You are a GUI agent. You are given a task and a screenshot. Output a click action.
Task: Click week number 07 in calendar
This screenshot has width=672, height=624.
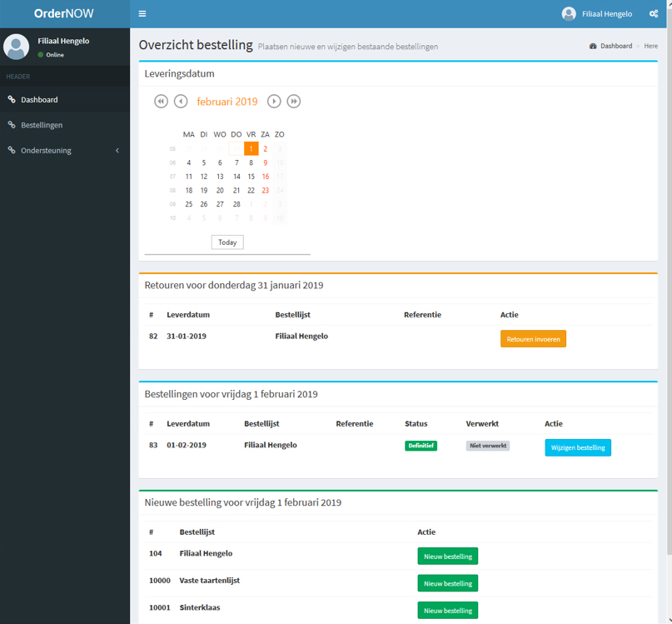pyautogui.click(x=172, y=177)
